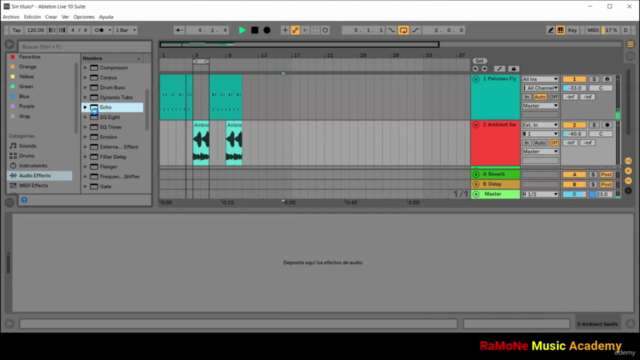Screen dimensions: 640x360
Task: Toggle the Session Record circle button
Action: 325,30
